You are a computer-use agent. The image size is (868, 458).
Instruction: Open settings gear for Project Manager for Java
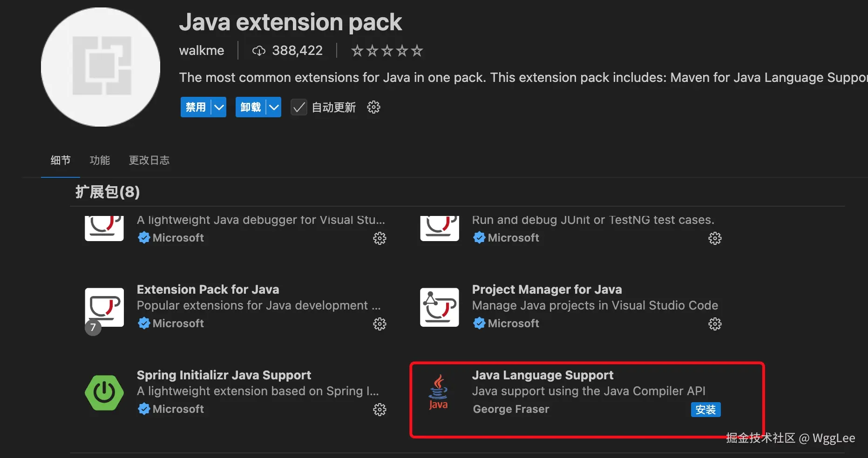tap(715, 324)
